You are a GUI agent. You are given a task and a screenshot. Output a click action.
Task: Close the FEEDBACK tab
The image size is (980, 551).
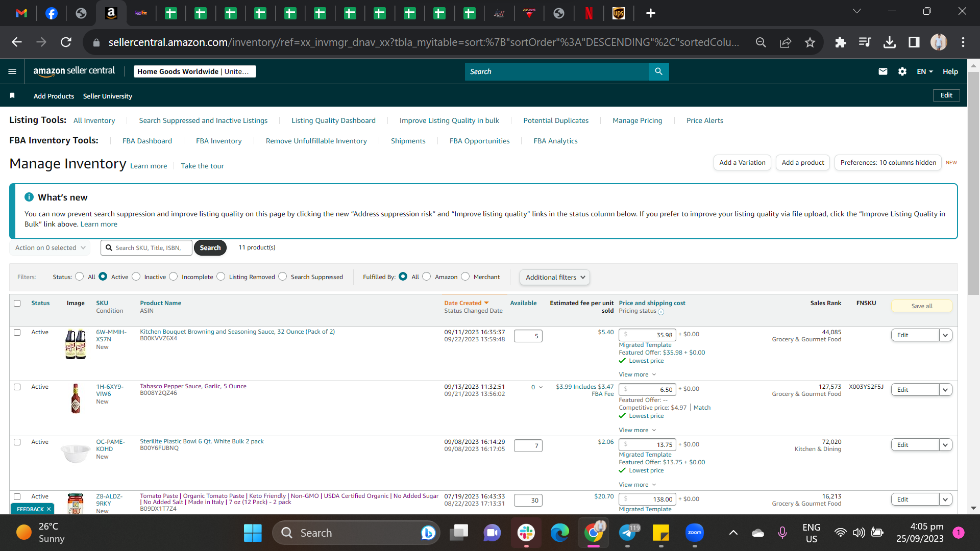coord(48,509)
